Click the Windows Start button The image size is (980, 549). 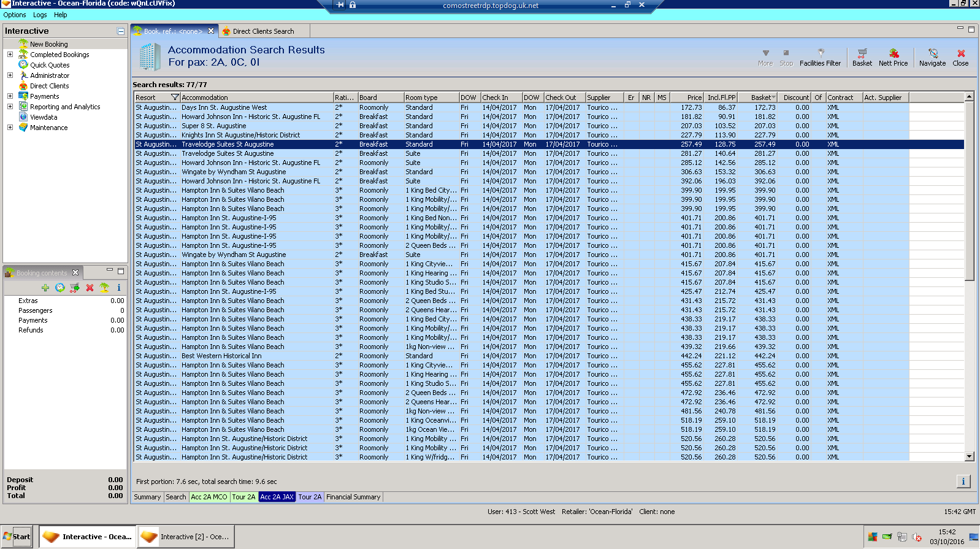coord(17,536)
